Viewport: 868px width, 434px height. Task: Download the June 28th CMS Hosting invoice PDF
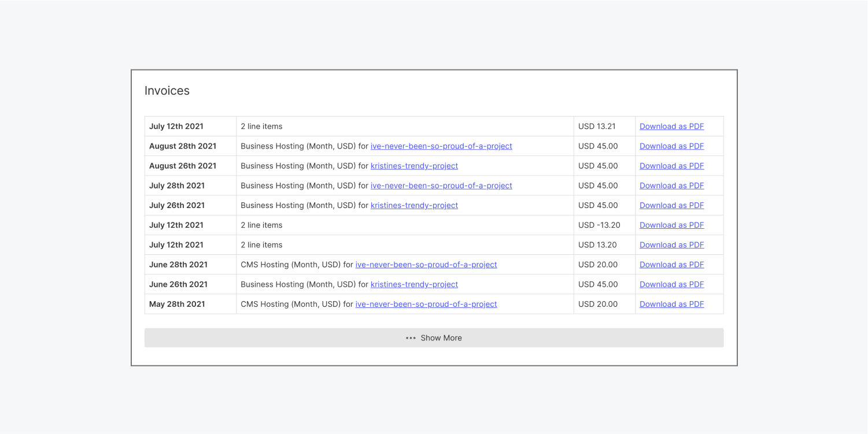tap(671, 264)
